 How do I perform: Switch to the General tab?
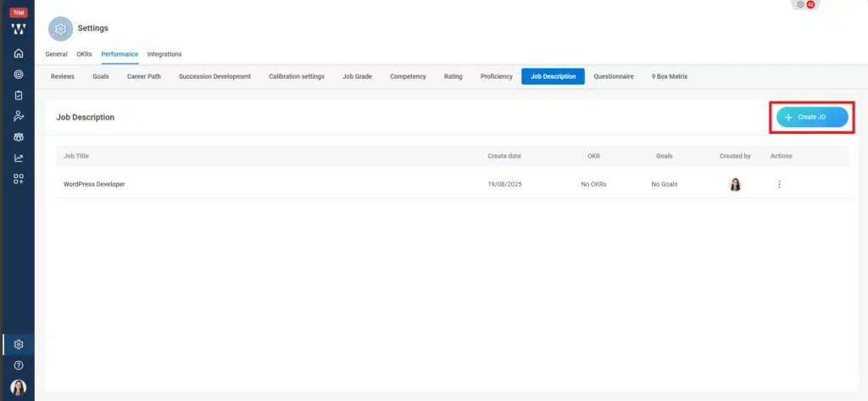[x=57, y=54]
